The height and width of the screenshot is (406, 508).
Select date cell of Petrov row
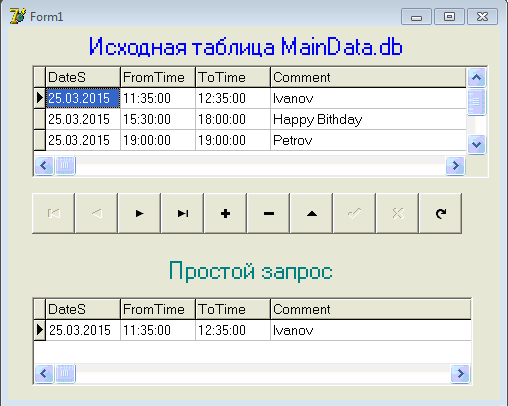(x=83, y=140)
